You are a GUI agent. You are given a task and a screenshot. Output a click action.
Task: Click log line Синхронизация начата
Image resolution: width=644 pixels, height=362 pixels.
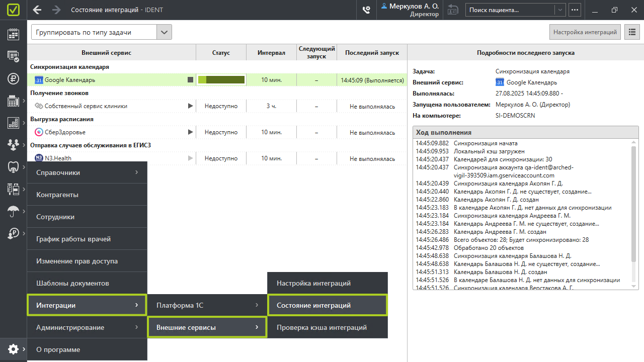[x=486, y=143]
